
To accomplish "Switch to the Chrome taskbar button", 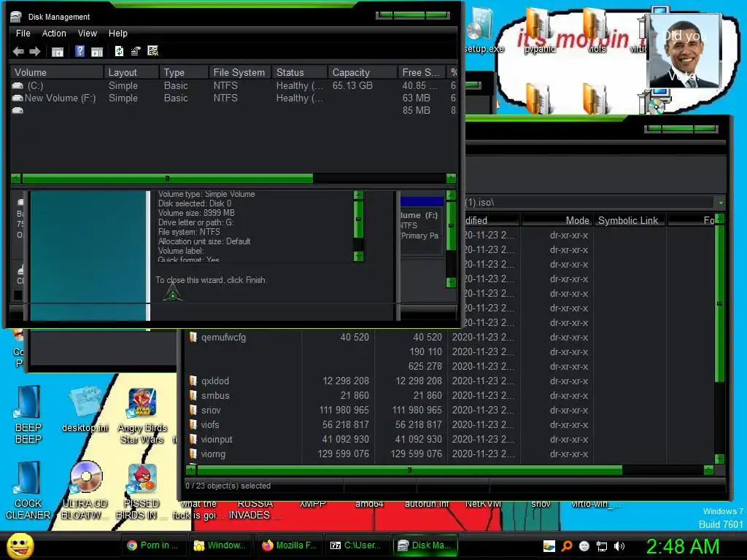I will (x=153, y=545).
